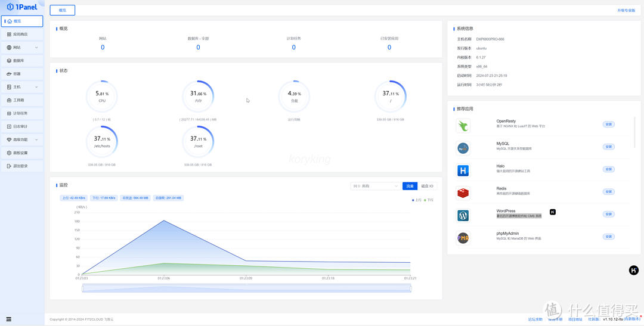Open 面板设置 panel settings
This screenshot has height=326, width=644.
coord(20,153)
